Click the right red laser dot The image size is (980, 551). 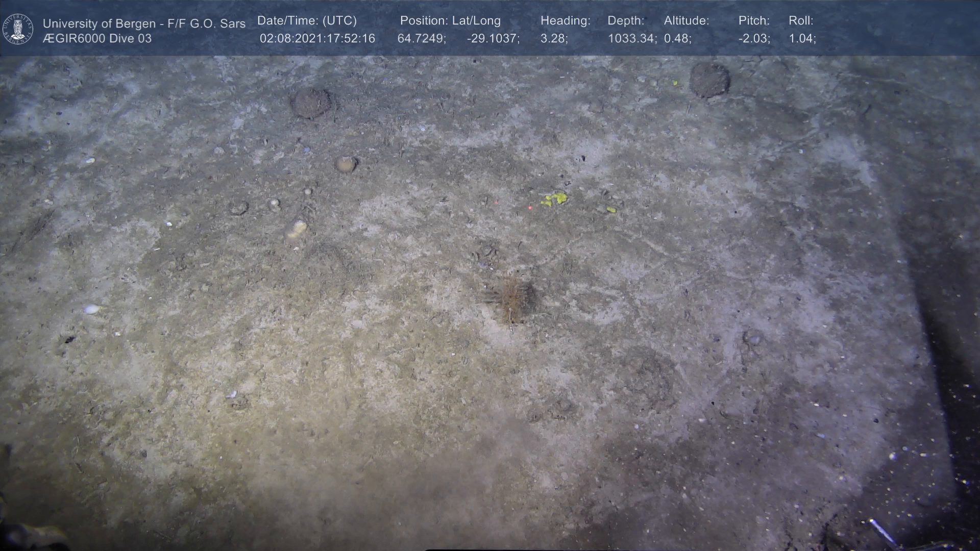coord(530,208)
